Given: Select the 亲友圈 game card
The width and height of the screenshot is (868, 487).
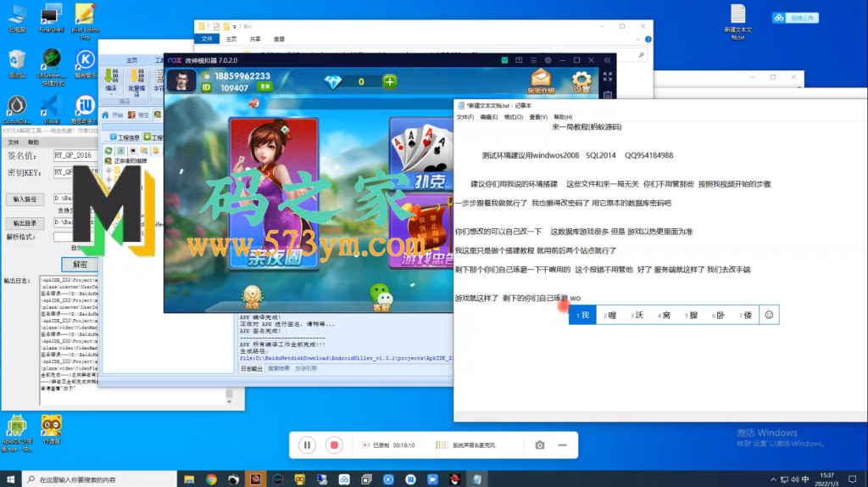Looking at the screenshot, I should (x=274, y=193).
